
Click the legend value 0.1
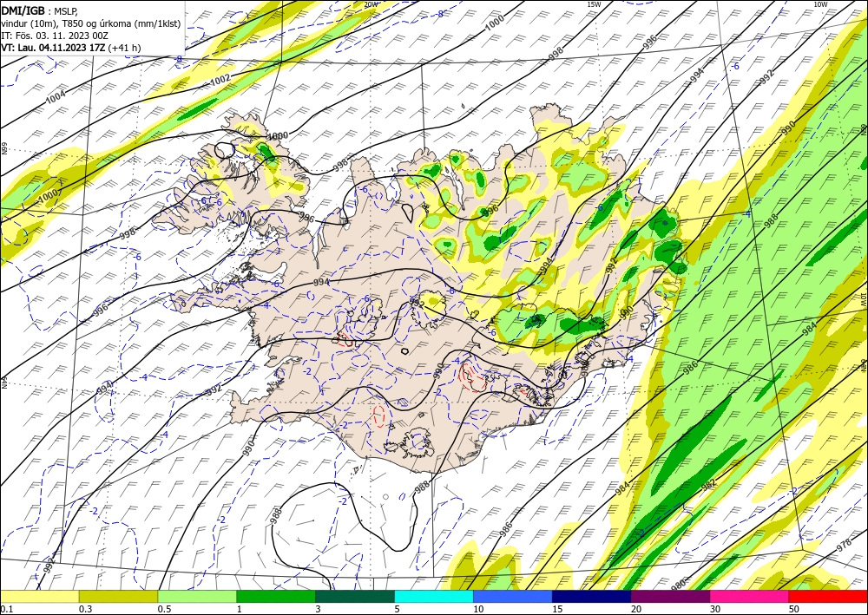click(6, 609)
